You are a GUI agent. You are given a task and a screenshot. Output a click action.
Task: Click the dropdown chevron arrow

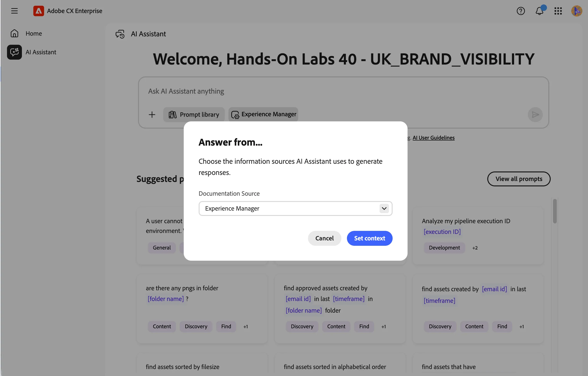(x=384, y=209)
